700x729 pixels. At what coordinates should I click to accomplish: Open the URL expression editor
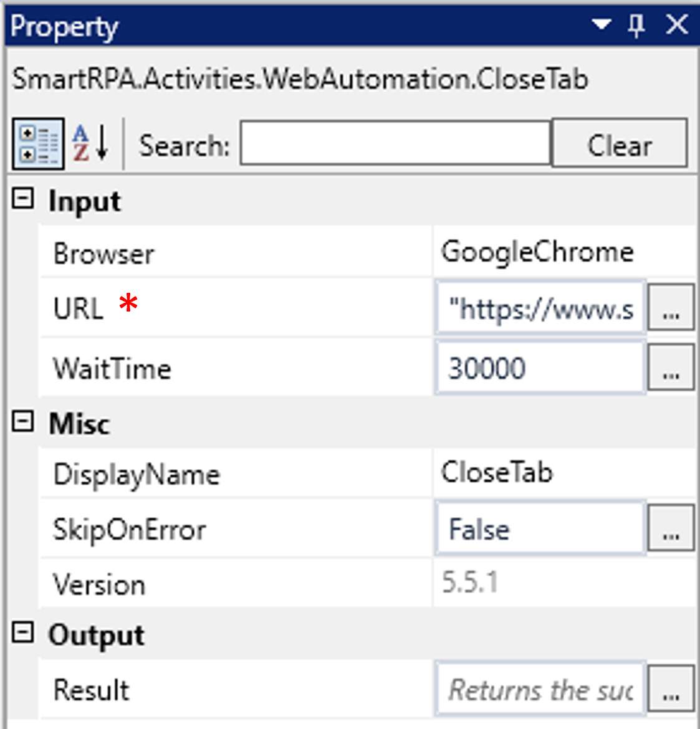pos(670,307)
